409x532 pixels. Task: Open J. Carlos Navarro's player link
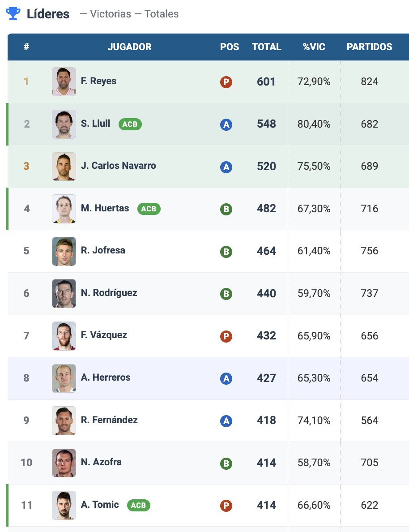(x=118, y=166)
